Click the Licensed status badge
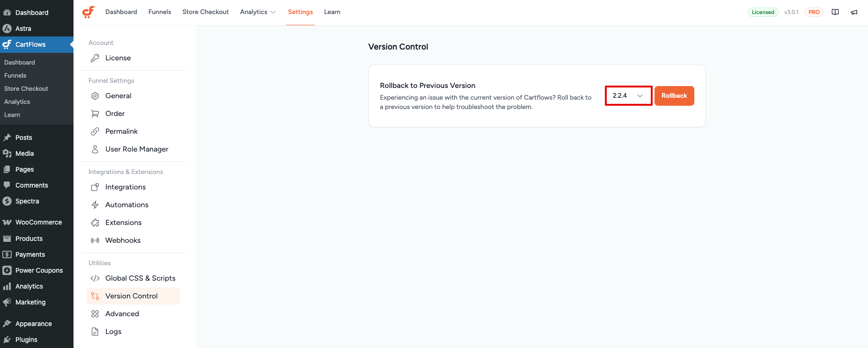 click(763, 12)
